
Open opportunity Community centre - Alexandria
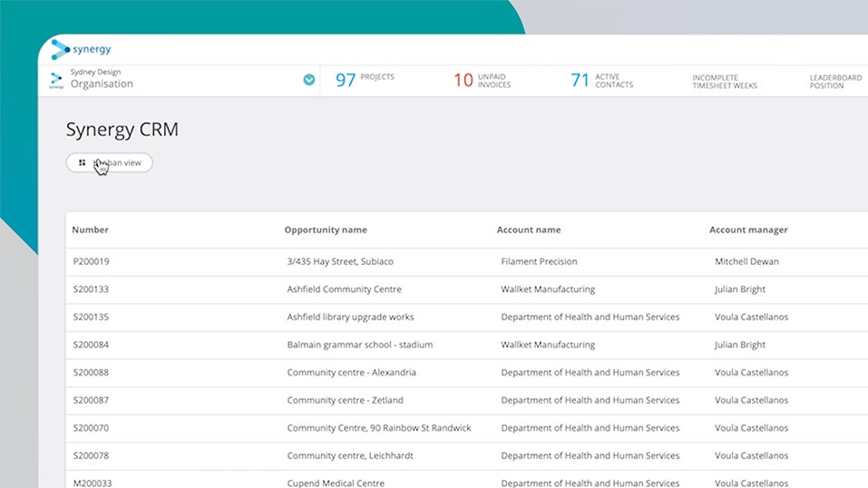click(x=352, y=372)
